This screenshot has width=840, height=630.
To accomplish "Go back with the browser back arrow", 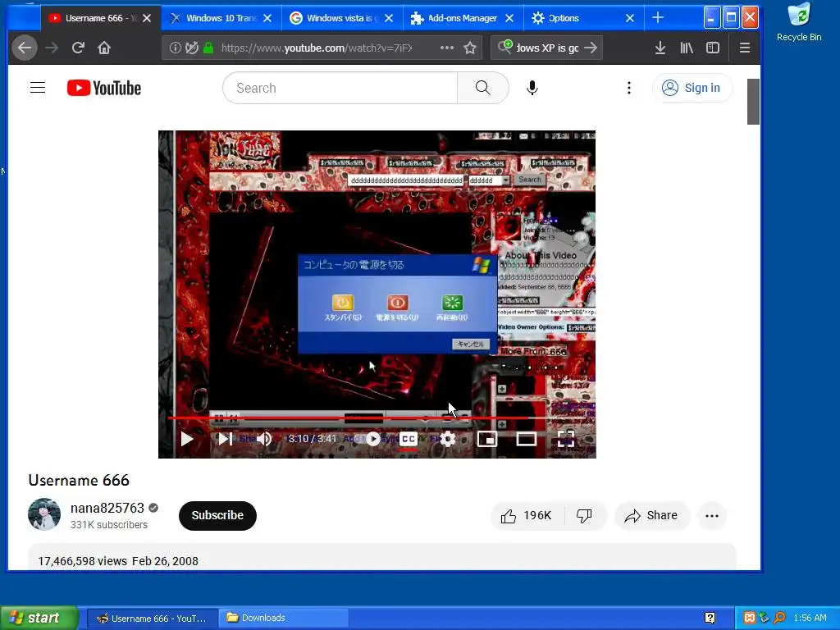I will [25, 48].
